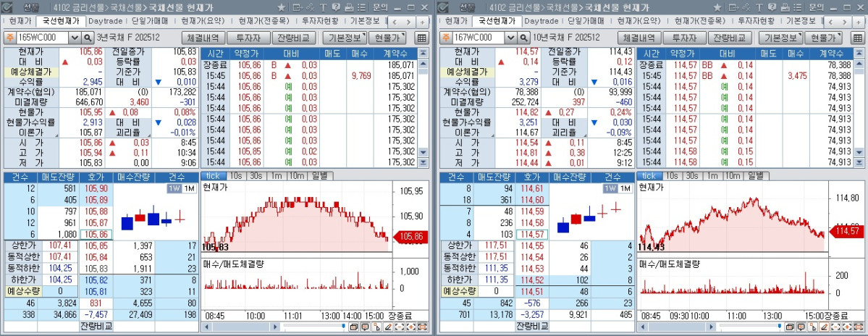The height and width of the screenshot is (336, 868).
Task: Click the 105,90 ask price in the left order book
Action: [x=96, y=188]
